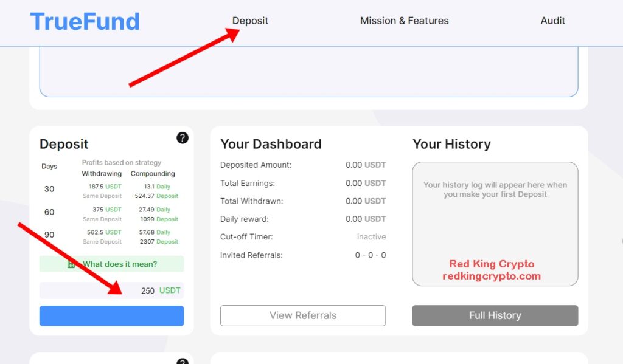
Task: Go to the Audit section
Action: (x=552, y=21)
